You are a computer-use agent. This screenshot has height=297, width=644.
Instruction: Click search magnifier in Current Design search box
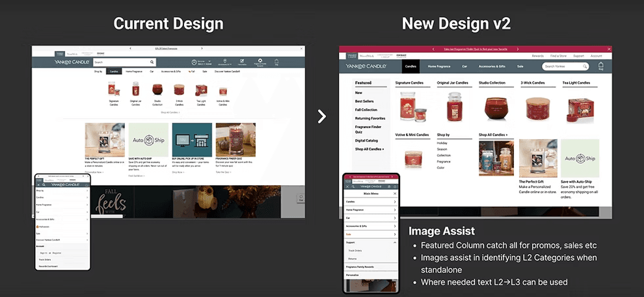coord(152,62)
